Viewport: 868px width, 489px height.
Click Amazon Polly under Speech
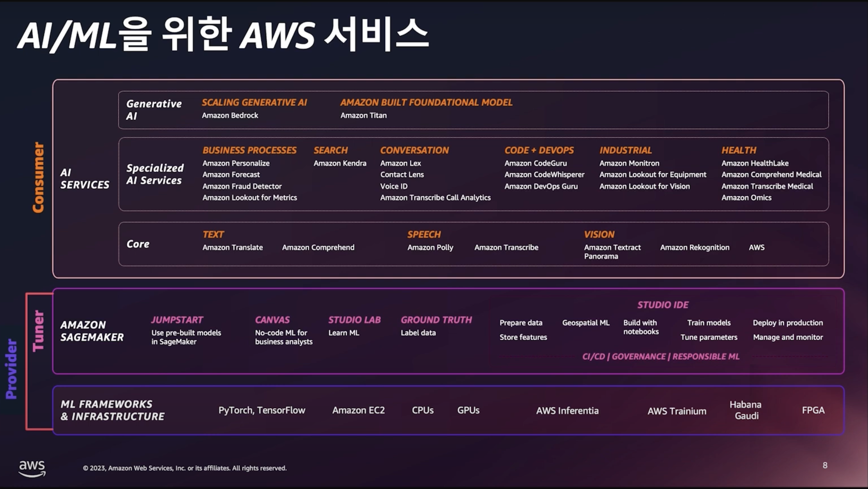point(430,247)
